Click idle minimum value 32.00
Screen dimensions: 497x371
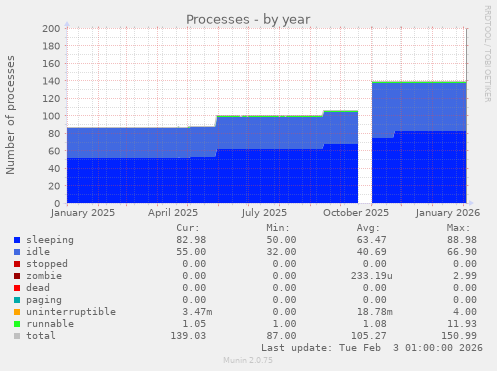click(281, 252)
